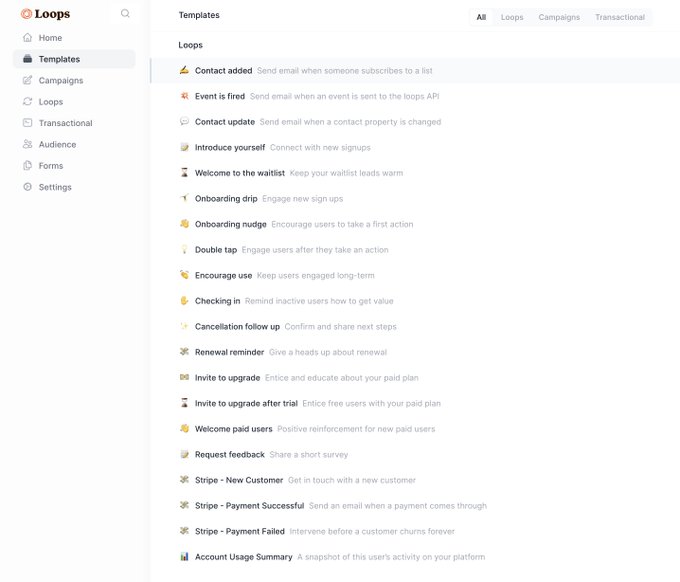Open the Double tap template
680x582 pixels.
coord(415,249)
